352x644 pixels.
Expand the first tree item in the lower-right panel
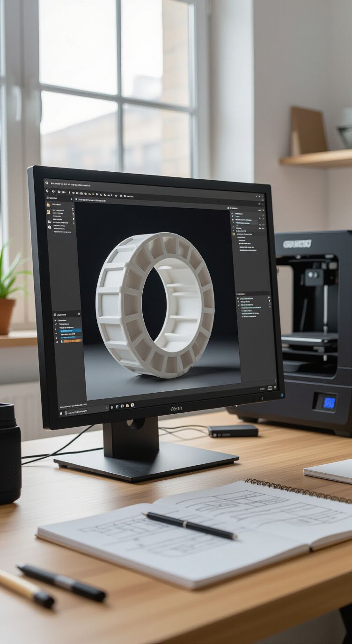pyautogui.click(x=238, y=298)
